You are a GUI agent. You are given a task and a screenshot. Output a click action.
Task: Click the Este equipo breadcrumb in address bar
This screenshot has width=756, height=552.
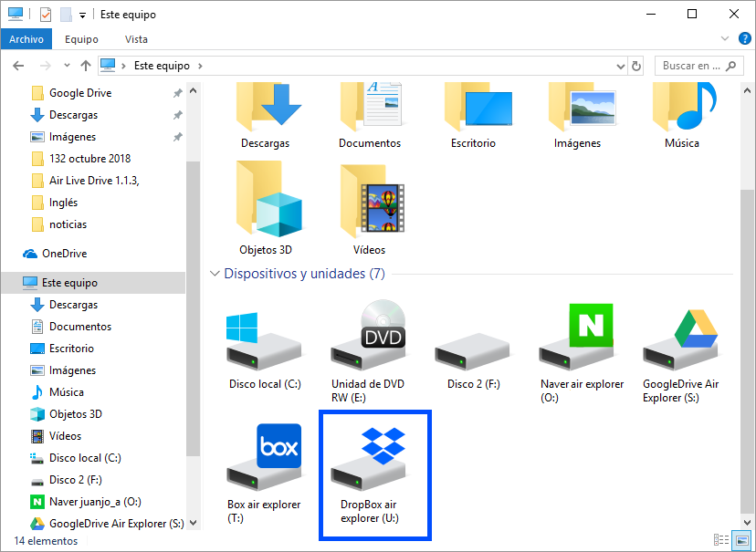pos(162,66)
